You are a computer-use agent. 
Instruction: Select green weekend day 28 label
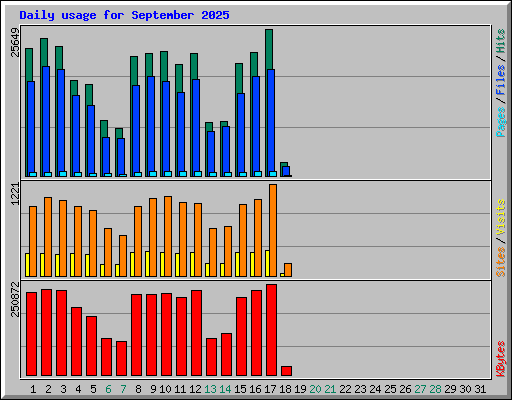(x=435, y=389)
